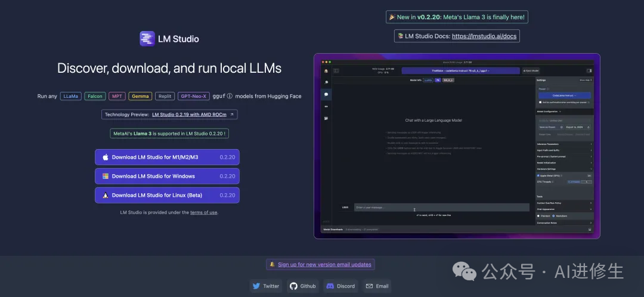Viewport: 644px width, 297px height.
Task: Click the Discord logo icon
Action: coord(330,286)
